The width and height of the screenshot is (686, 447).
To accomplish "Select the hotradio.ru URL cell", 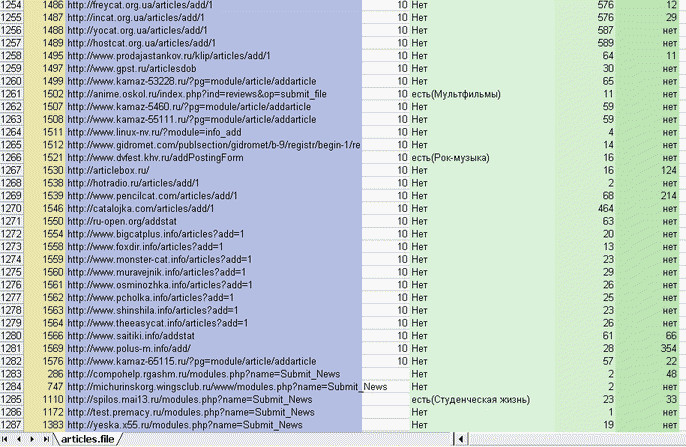I will [214, 183].
